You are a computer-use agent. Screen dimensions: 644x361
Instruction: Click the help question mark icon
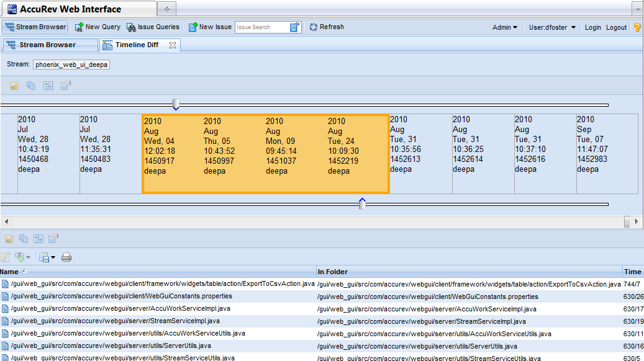click(x=637, y=27)
